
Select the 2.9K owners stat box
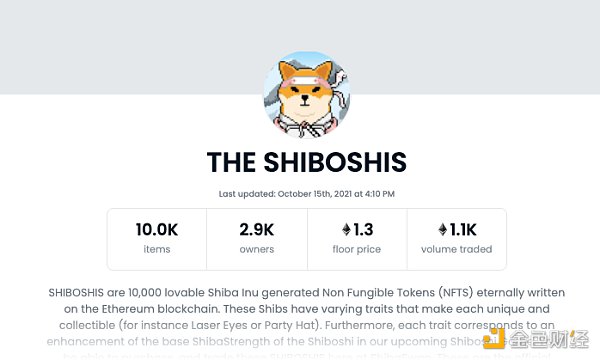[257, 239]
